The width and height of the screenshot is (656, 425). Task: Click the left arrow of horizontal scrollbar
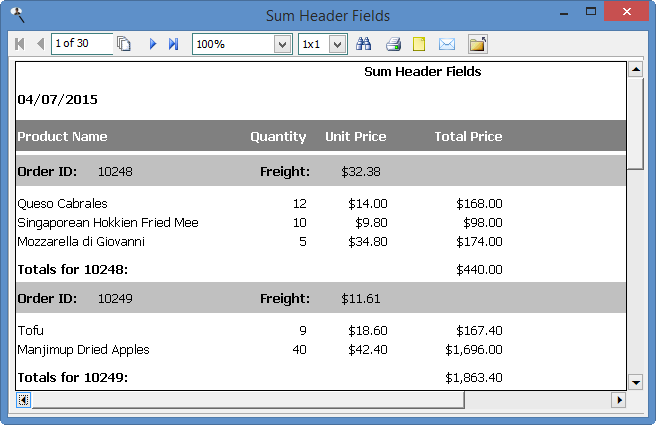pos(24,400)
